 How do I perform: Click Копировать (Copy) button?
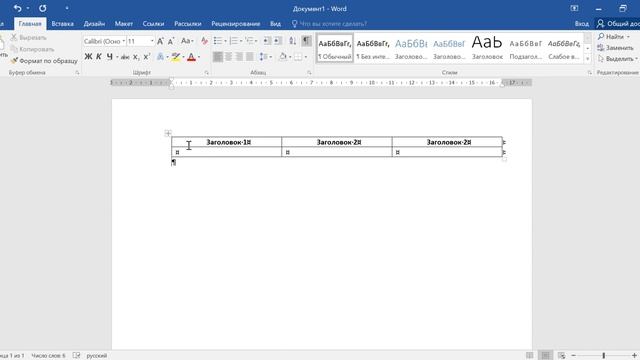(x=32, y=49)
